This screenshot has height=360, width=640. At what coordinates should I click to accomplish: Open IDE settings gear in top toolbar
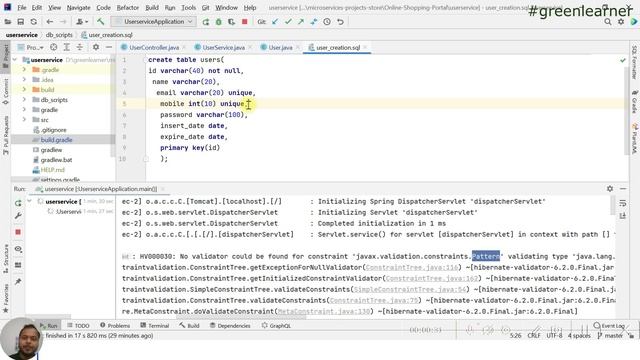(x=621, y=22)
